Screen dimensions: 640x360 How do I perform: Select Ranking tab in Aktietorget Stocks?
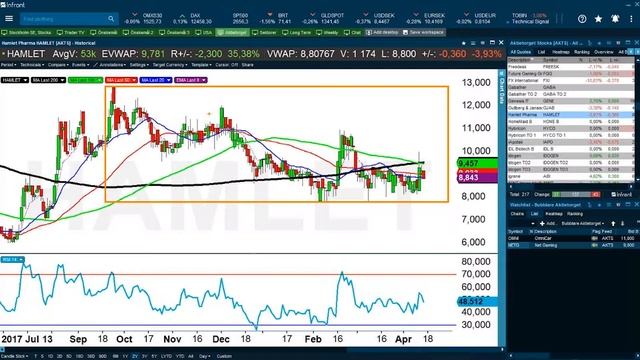[x=582, y=52]
